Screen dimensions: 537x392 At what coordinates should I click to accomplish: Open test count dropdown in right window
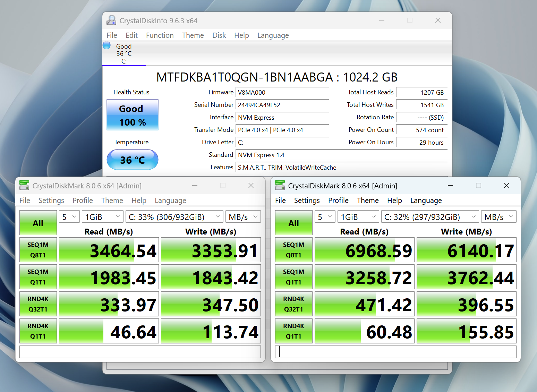325,217
